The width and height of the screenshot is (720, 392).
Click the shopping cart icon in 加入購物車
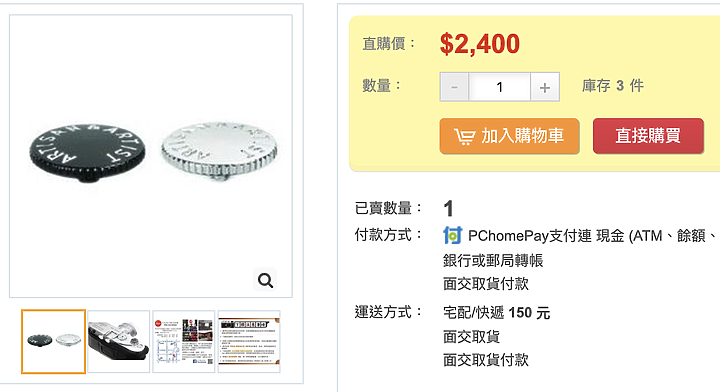click(x=464, y=136)
